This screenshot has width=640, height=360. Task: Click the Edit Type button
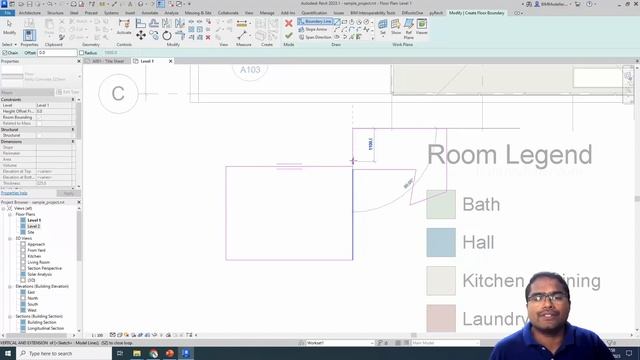coord(68,92)
